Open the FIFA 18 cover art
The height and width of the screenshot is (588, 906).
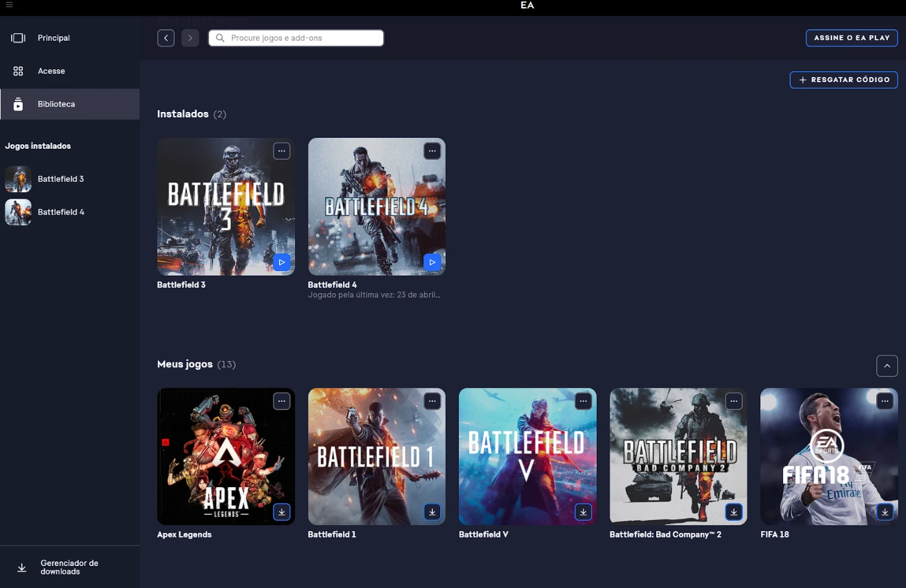pos(829,457)
